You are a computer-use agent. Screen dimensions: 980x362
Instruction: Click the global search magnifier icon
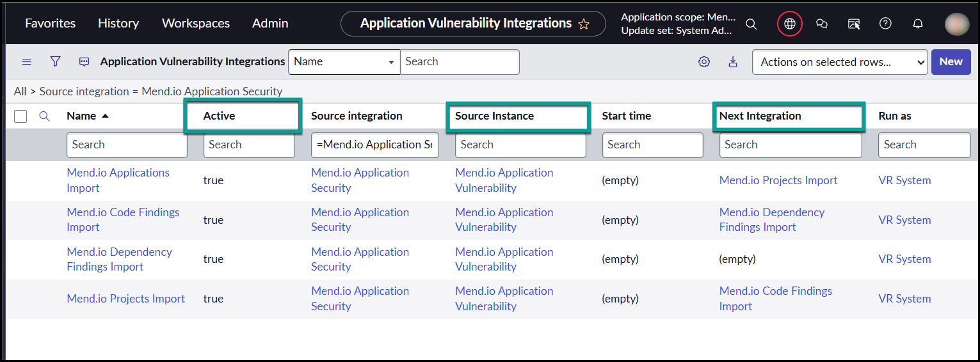[x=751, y=24]
